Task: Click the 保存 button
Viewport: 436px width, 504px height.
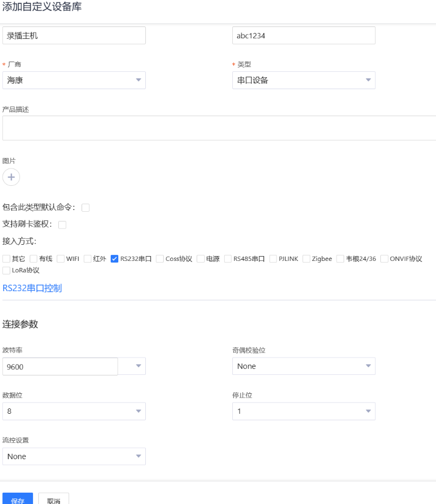Action: [18, 500]
